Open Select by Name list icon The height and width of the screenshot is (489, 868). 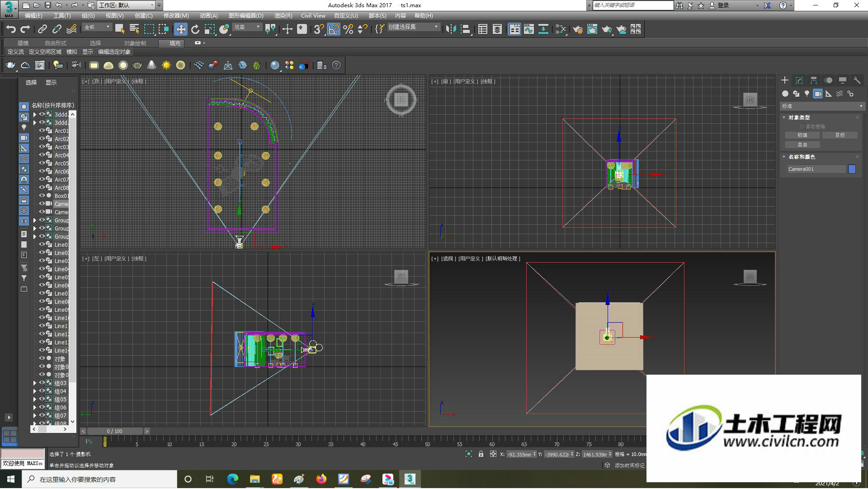click(134, 29)
